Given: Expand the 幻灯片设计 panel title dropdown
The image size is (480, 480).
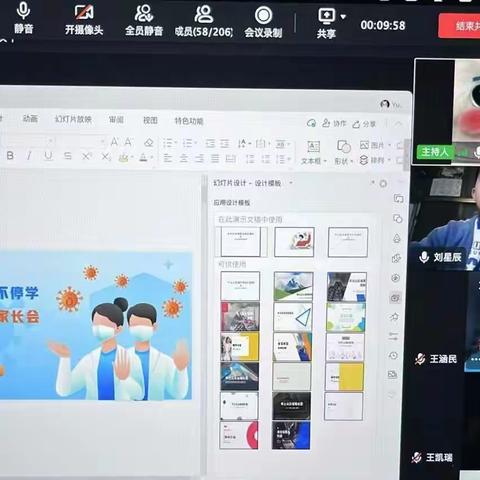Looking at the screenshot, I should pyautogui.click(x=291, y=183).
